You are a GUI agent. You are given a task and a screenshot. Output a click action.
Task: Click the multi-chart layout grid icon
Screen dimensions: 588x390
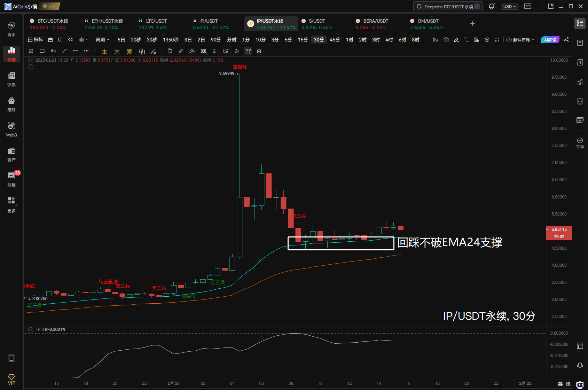(x=61, y=40)
